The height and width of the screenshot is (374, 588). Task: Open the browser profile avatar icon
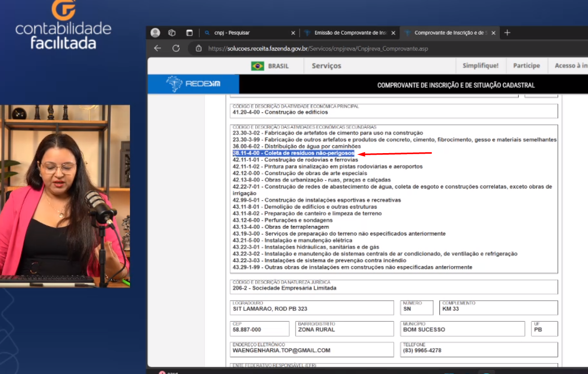(x=155, y=33)
